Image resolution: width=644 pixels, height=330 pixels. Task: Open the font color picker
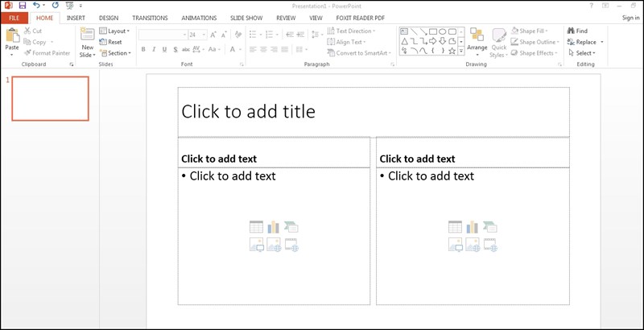click(234, 49)
